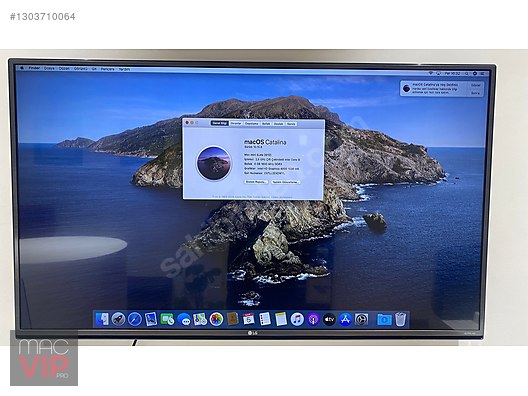This screenshot has height=396, width=528.
Task: Open the Mail stamp icon in Dock
Action: point(151,319)
